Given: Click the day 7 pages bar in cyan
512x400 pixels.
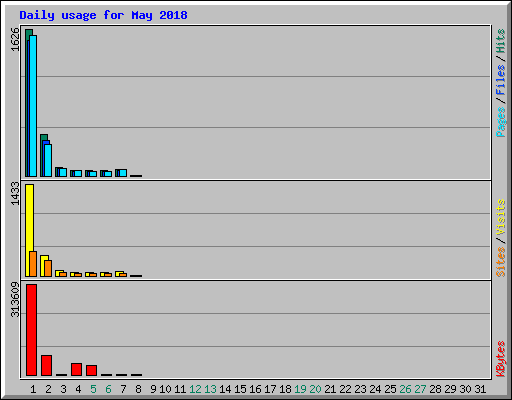Looking at the screenshot, I should [x=123, y=173].
